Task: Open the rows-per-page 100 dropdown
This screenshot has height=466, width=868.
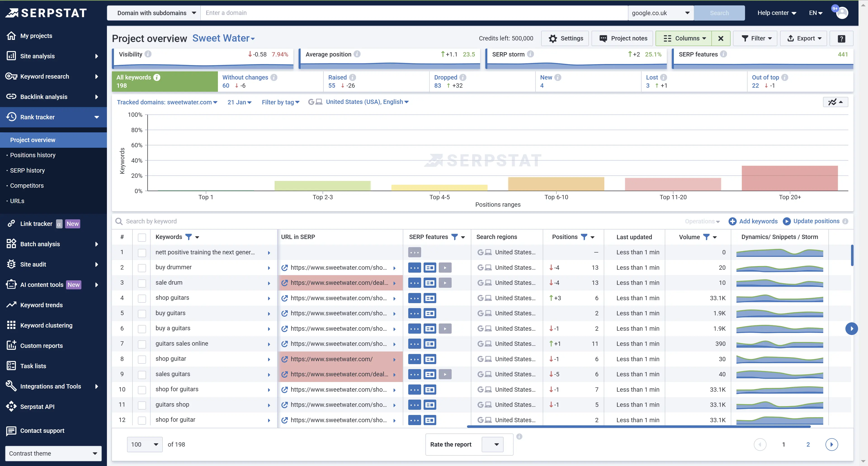Action: pos(145,445)
